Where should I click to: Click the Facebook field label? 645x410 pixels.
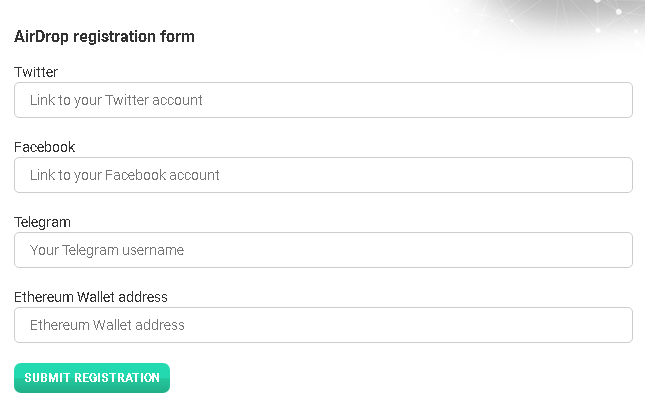click(44, 147)
